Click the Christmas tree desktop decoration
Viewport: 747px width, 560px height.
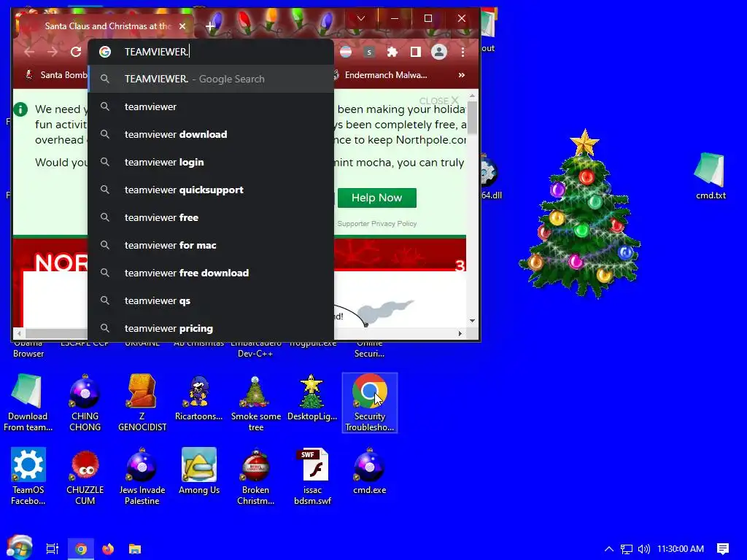581,214
